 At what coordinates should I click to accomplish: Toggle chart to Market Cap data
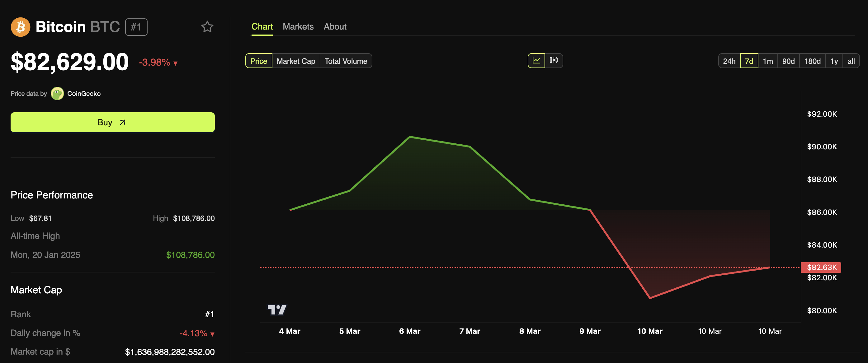pyautogui.click(x=295, y=61)
